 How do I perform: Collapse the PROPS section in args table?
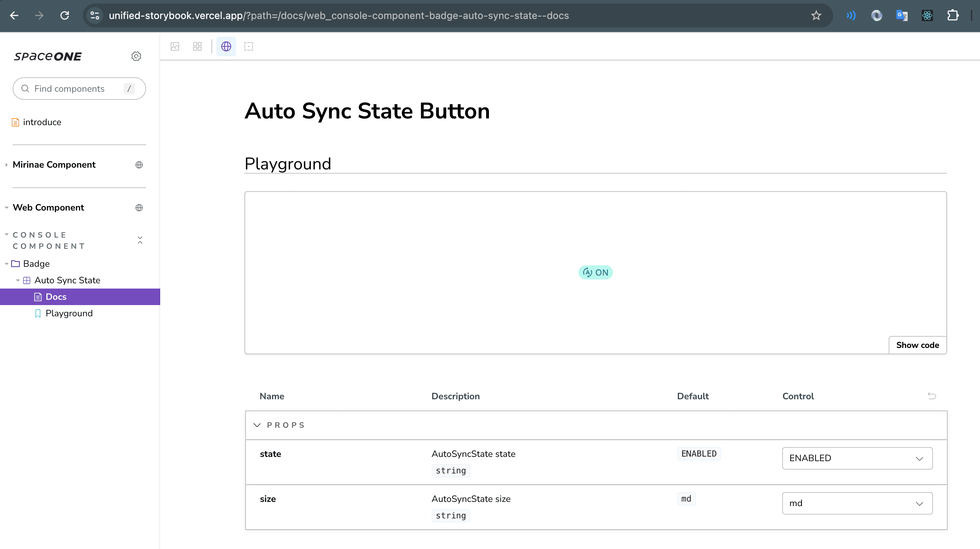click(x=280, y=425)
